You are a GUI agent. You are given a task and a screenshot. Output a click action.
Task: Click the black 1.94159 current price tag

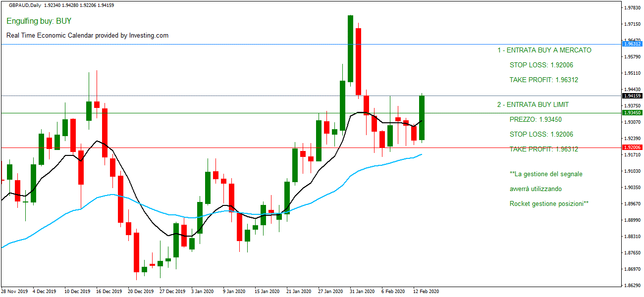click(632, 96)
